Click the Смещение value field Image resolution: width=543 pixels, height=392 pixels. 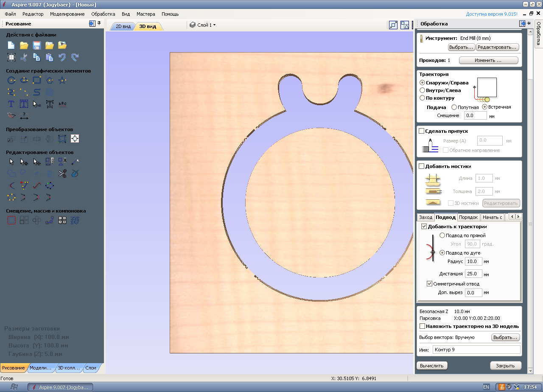point(475,115)
